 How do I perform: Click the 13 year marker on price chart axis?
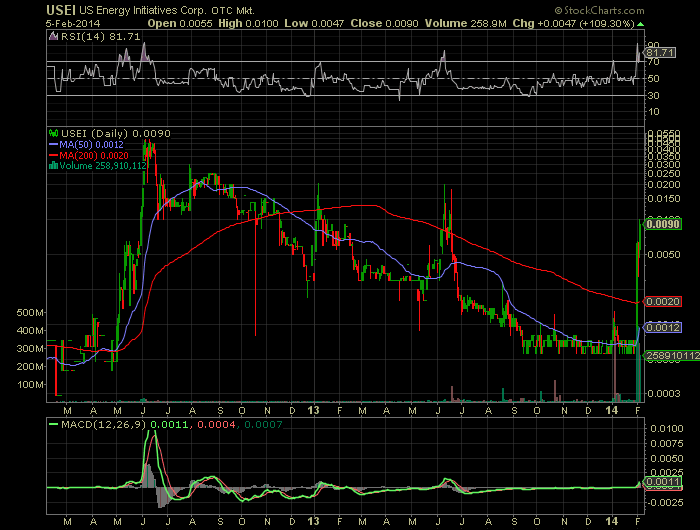coord(314,410)
